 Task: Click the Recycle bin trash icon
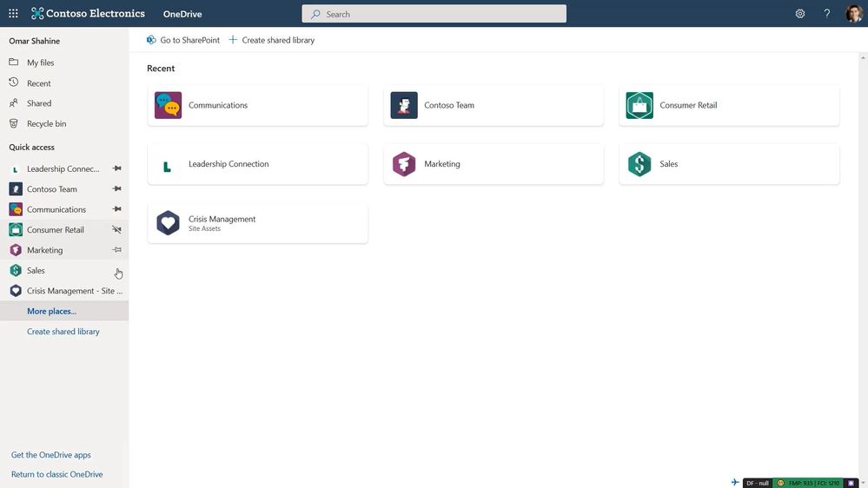[x=14, y=123]
